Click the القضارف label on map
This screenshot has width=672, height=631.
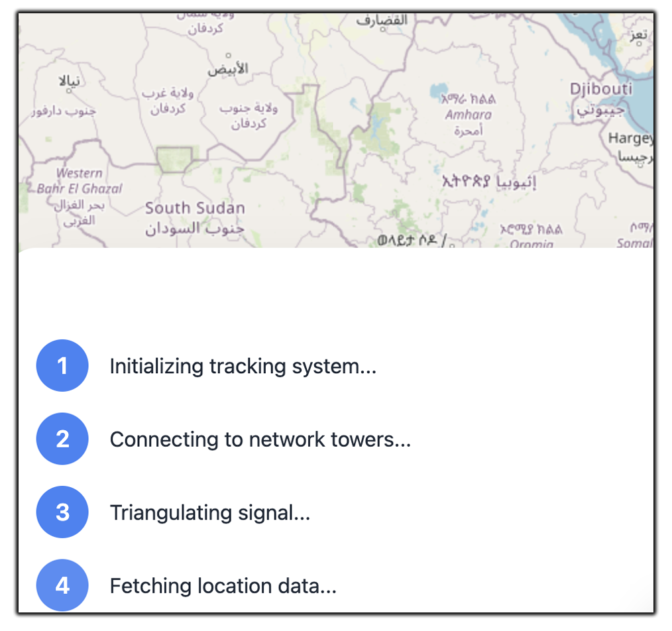pyautogui.click(x=380, y=20)
